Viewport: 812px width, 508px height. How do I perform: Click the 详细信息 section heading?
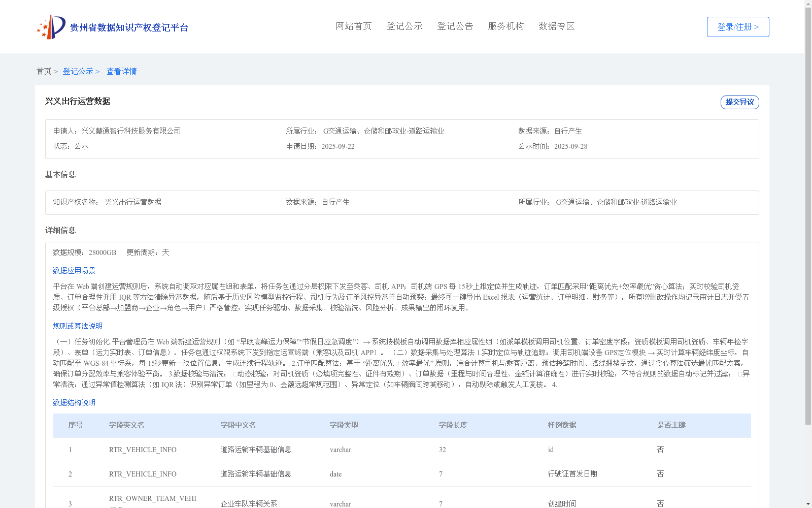click(60, 231)
